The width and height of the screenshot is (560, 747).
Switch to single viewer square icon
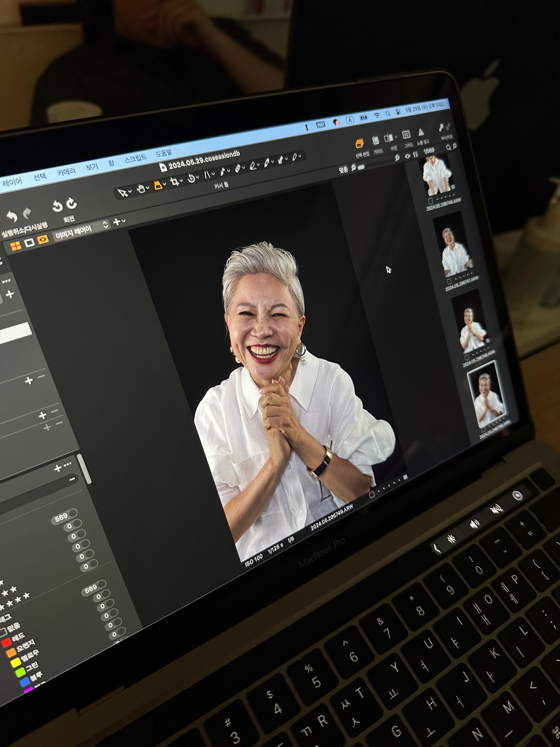point(29,243)
